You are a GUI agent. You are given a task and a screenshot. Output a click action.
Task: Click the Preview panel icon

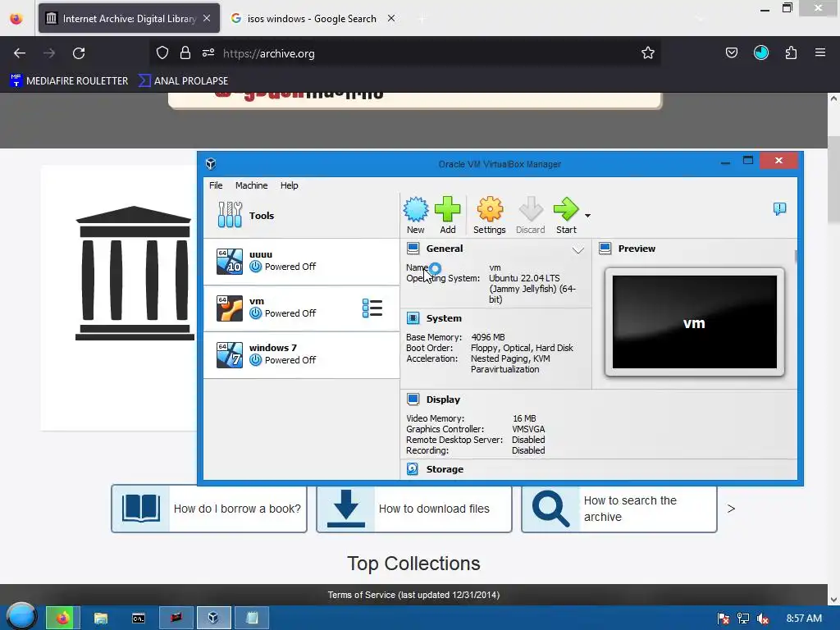605,248
